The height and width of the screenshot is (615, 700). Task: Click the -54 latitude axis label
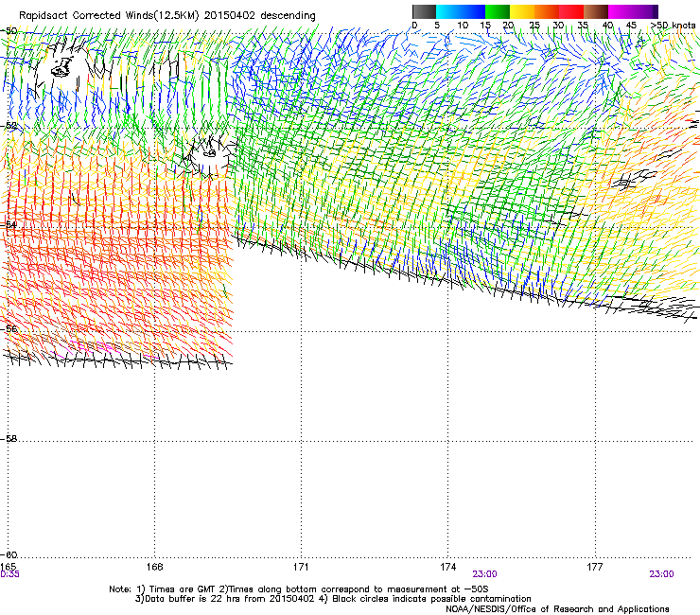coord(9,224)
